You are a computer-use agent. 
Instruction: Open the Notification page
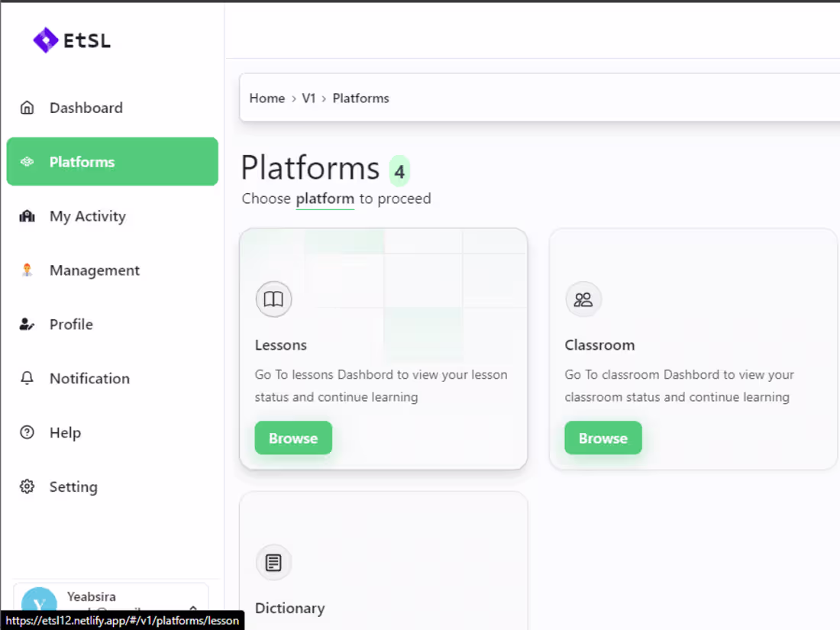[112, 378]
